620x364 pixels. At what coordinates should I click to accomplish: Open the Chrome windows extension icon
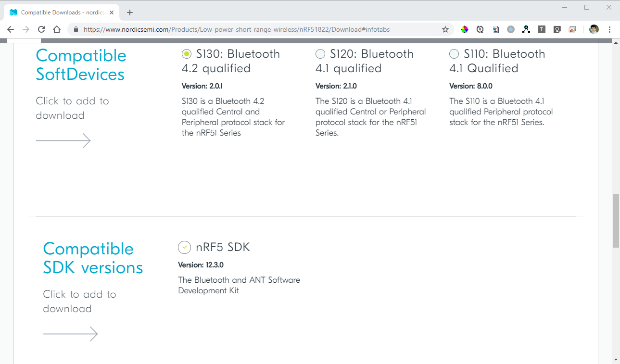[x=572, y=29]
